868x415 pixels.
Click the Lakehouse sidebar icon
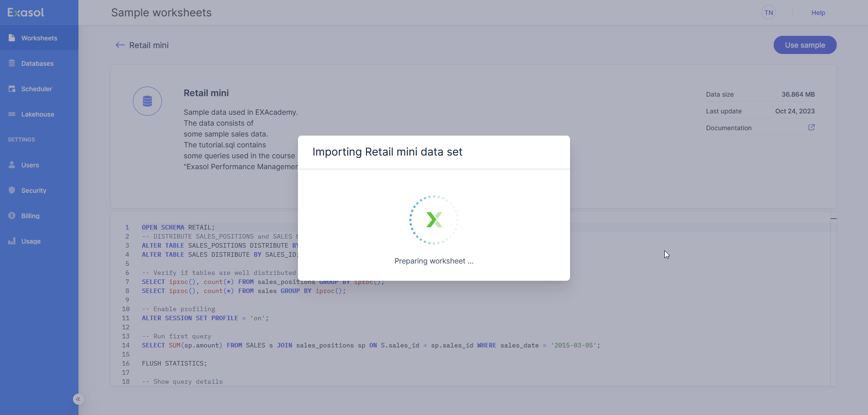(x=12, y=114)
